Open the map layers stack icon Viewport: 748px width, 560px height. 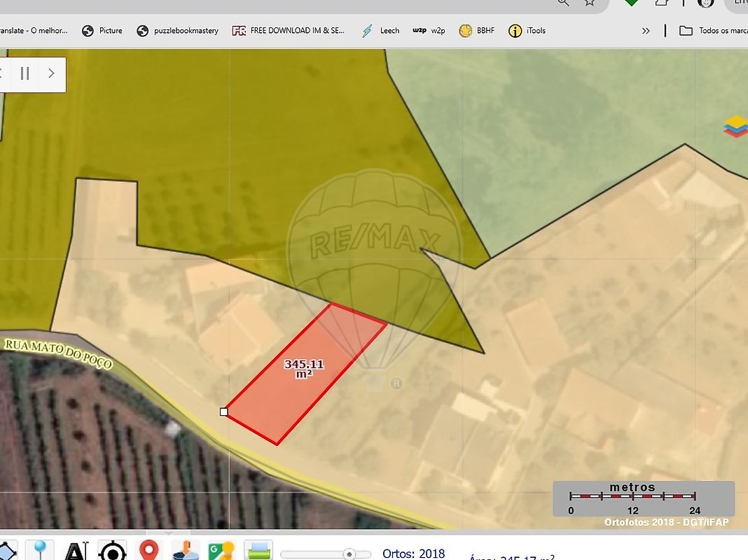pos(735,126)
